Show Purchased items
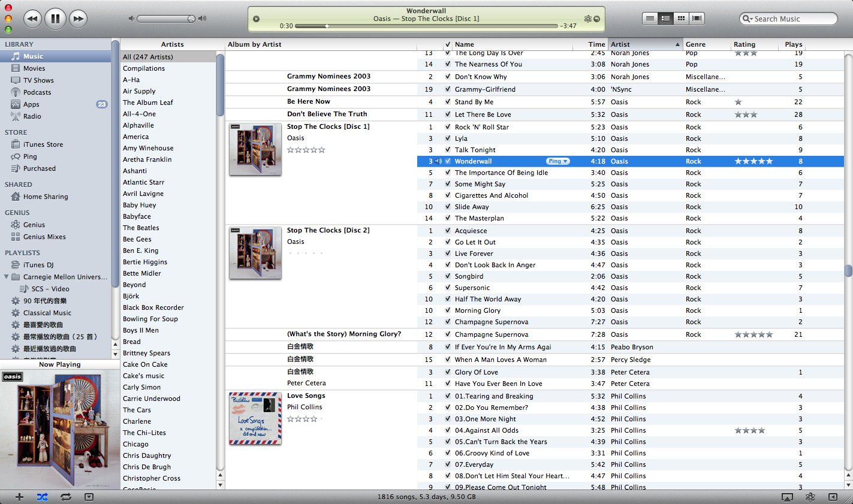The height and width of the screenshot is (504, 853). [x=40, y=168]
